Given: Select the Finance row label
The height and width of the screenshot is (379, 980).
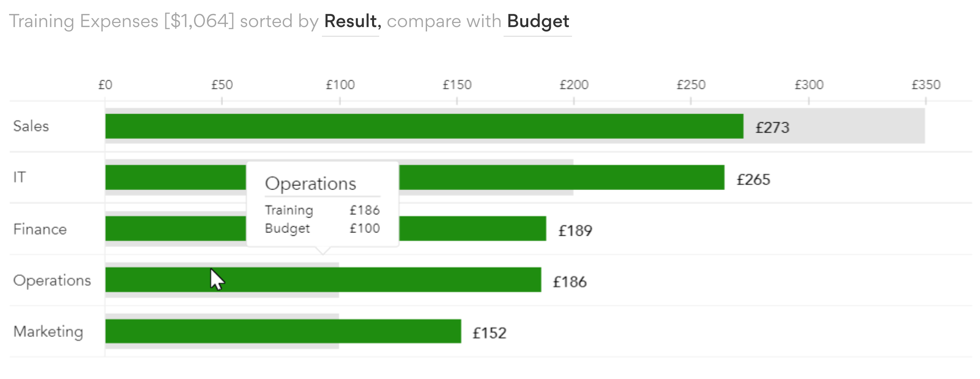Looking at the screenshot, I should click(40, 229).
